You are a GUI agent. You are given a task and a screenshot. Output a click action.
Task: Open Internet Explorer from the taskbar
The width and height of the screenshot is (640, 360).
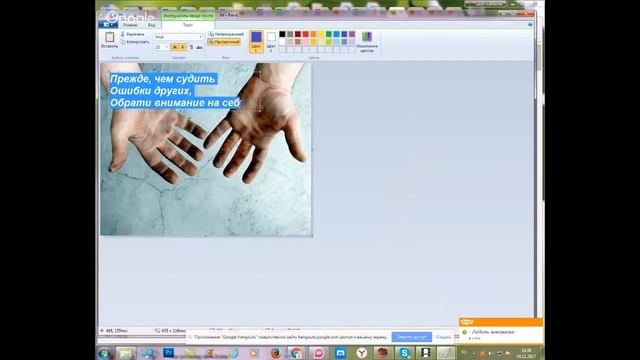click(x=233, y=353)
